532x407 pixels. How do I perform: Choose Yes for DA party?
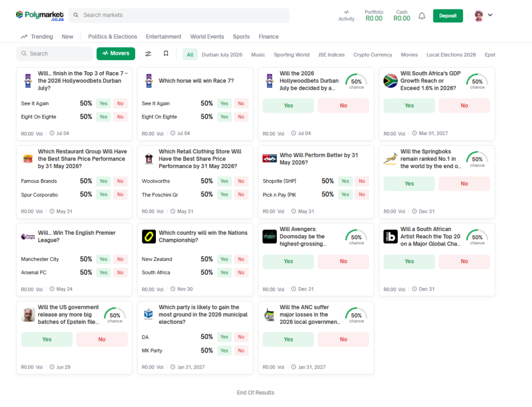coord(224,337)
